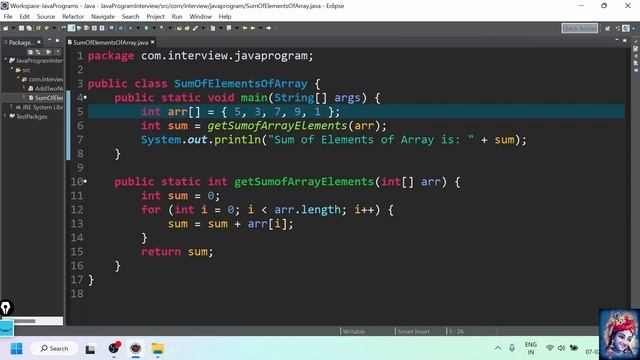The height and width of the screenshot is (360, 640).
Task: Open the Navigate menu
Action: coord(103,17)
